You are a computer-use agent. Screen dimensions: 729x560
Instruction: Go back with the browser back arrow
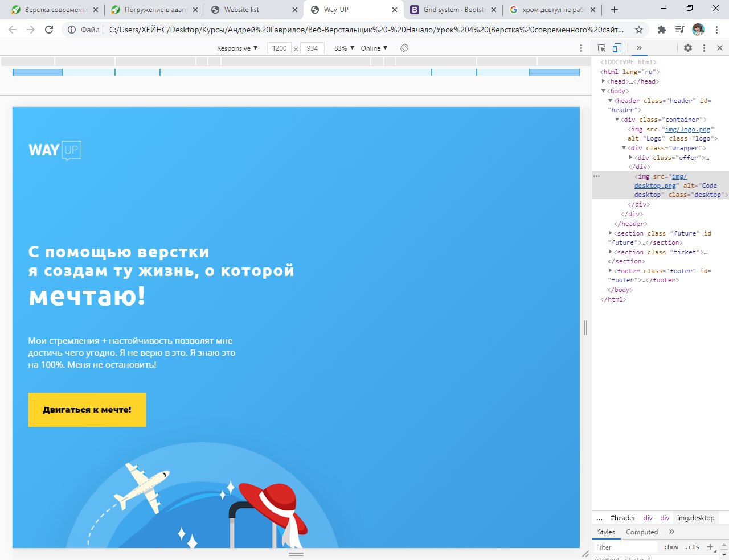(x=13, y=30)
